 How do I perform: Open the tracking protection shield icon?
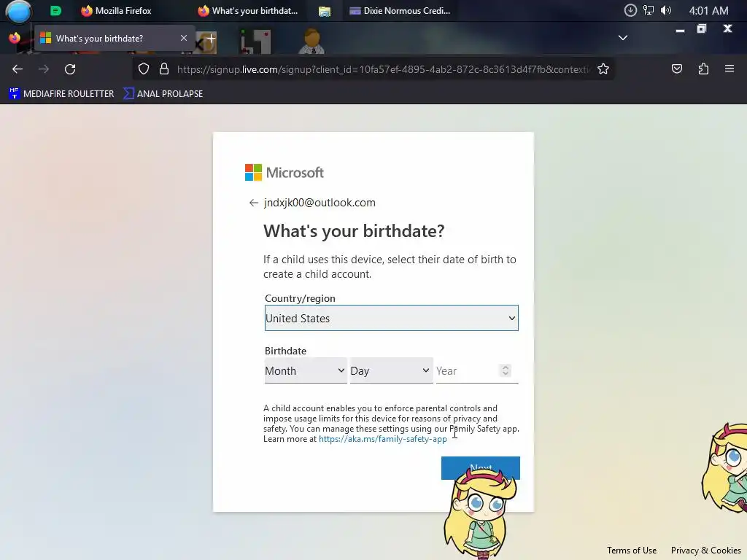[x=144, y=69]
